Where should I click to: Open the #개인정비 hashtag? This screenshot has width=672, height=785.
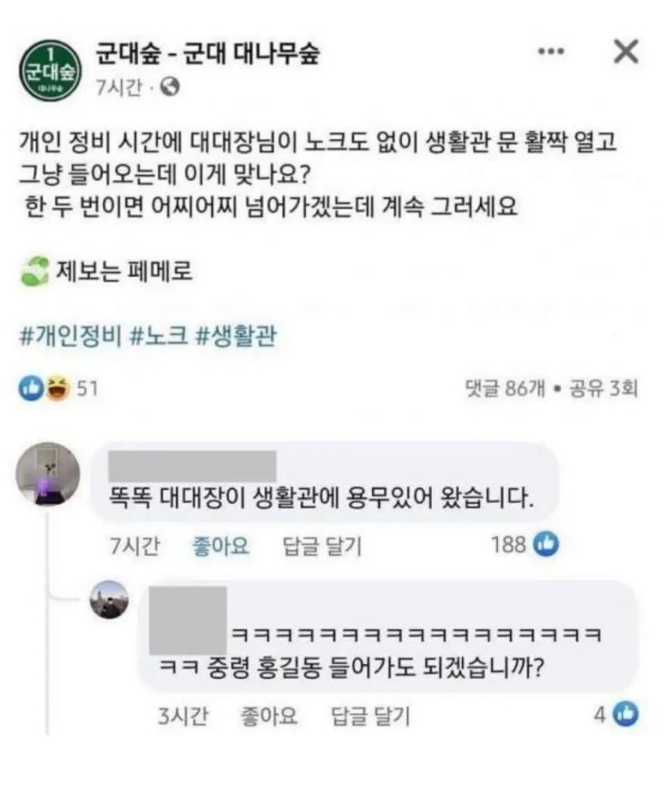[x=68, y=336]
